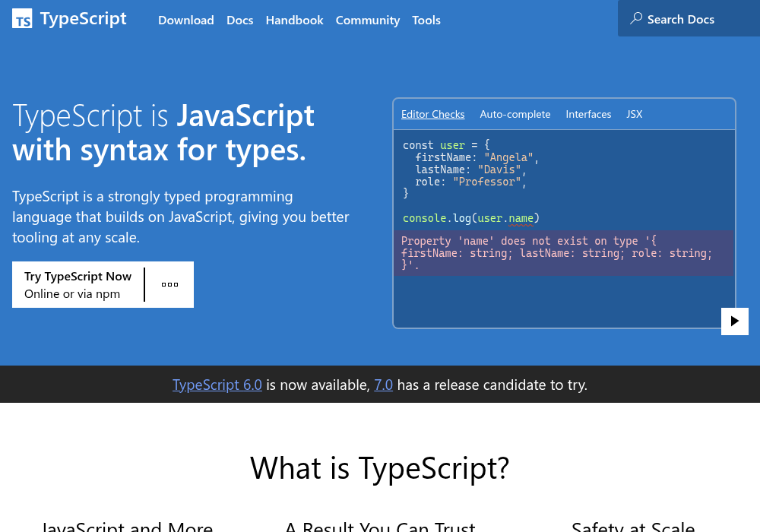The image size is (760, 532).
Task: Go to the Handbook page
Action: click(294, 21)
